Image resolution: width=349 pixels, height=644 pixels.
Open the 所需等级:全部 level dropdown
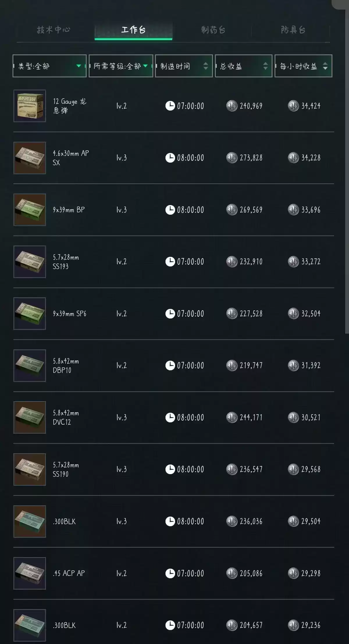[121, 66]
